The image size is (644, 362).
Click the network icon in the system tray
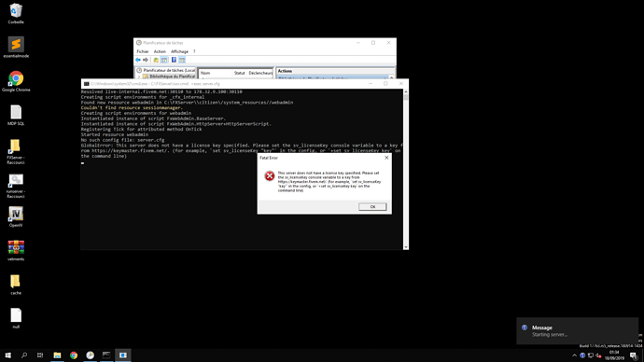pos(591,355)
